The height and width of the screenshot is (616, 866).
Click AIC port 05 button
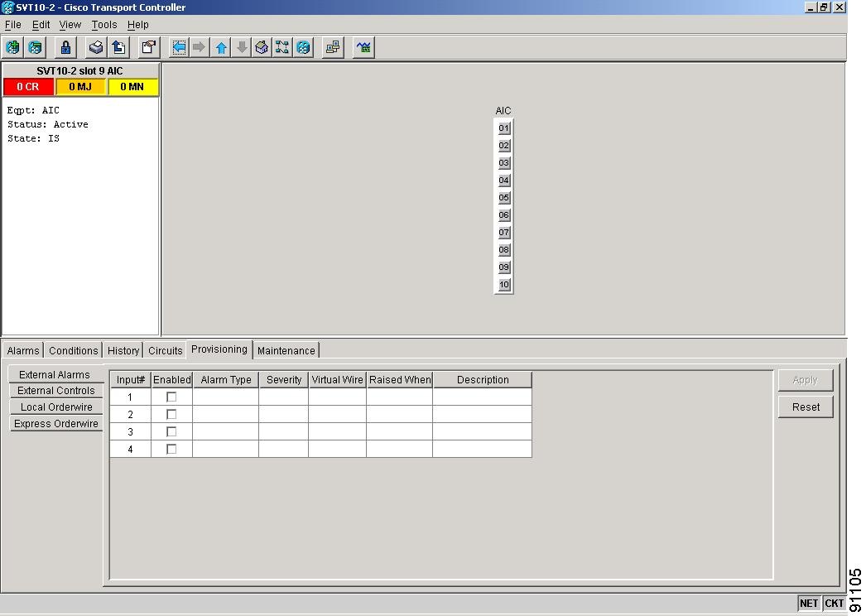tap(503, 198)
